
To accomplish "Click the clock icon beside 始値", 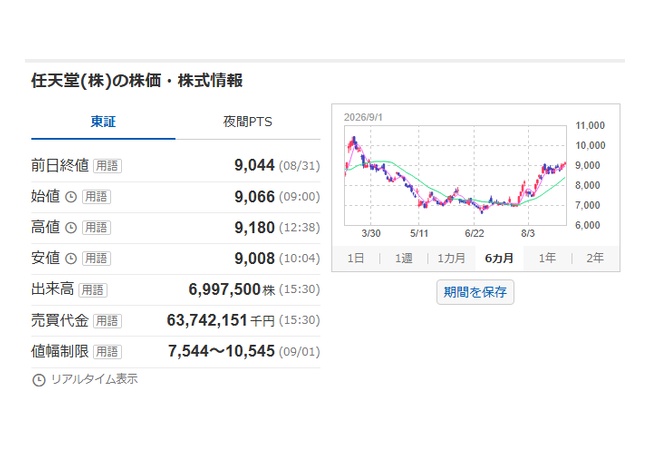I will click(71, 197).
